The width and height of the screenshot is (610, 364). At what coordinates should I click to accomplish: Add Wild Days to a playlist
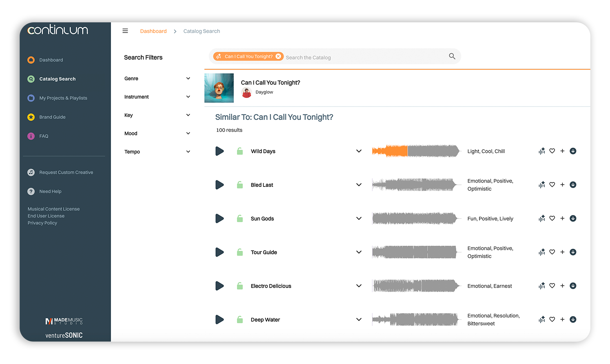click(562, 151)
